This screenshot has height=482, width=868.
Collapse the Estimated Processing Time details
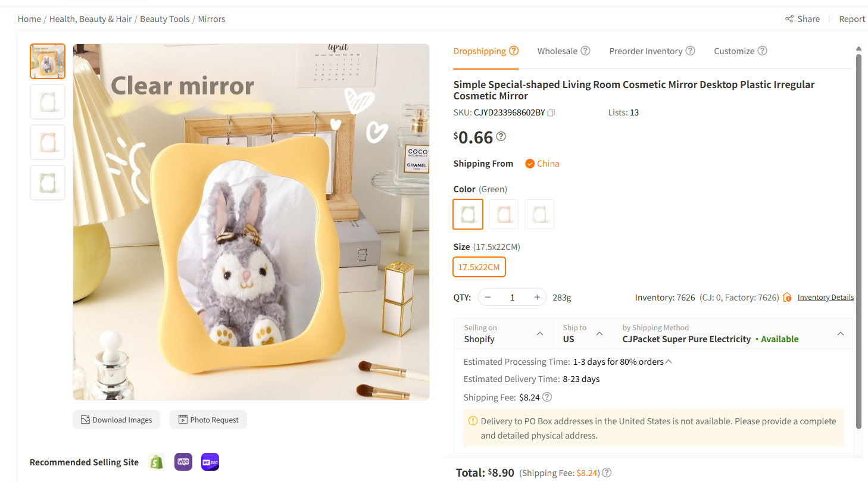pyautogui.click(x=667, y=361)
